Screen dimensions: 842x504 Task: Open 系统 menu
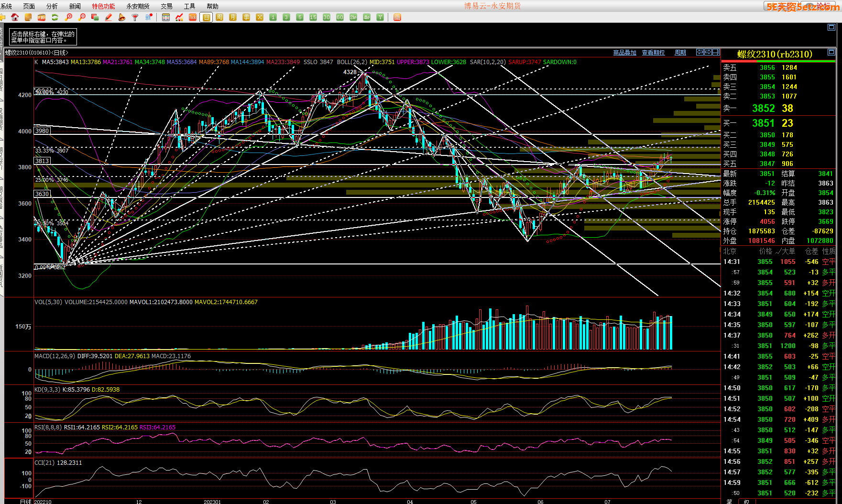point(6,6)
